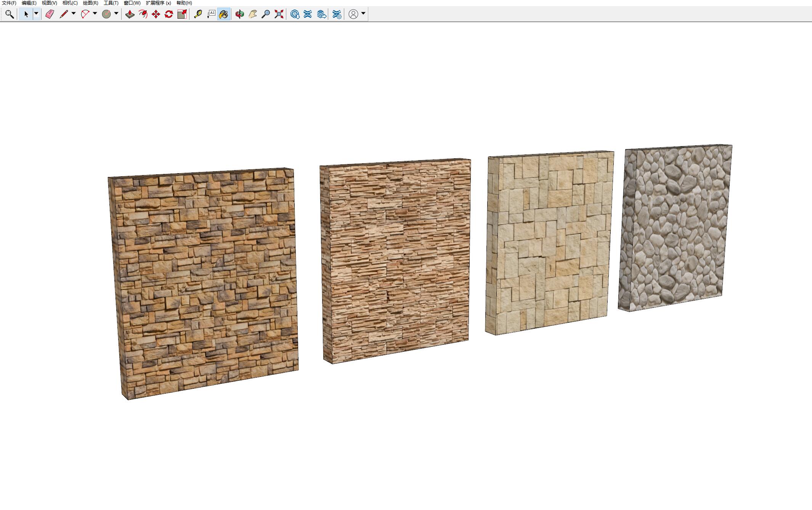The height and width of the screenshot is (510, 812).
Task: Toggle the Paint Bucket tool
Action: click(x=224, y=14)
